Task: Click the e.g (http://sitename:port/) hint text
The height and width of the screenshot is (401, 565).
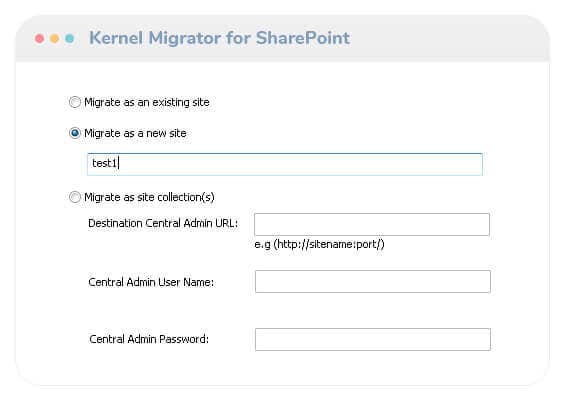Action: pos(319,244)
